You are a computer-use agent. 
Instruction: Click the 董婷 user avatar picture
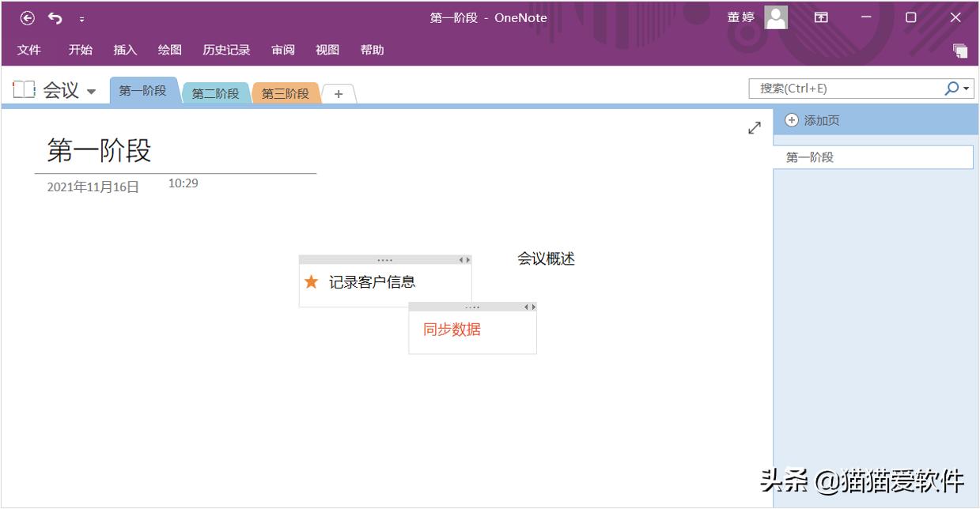pyautogui.click(x=775, y=17)
